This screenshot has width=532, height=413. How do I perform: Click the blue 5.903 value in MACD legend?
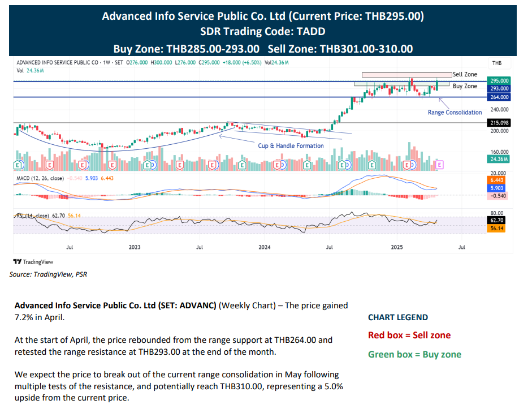click(x=91, y=178)
